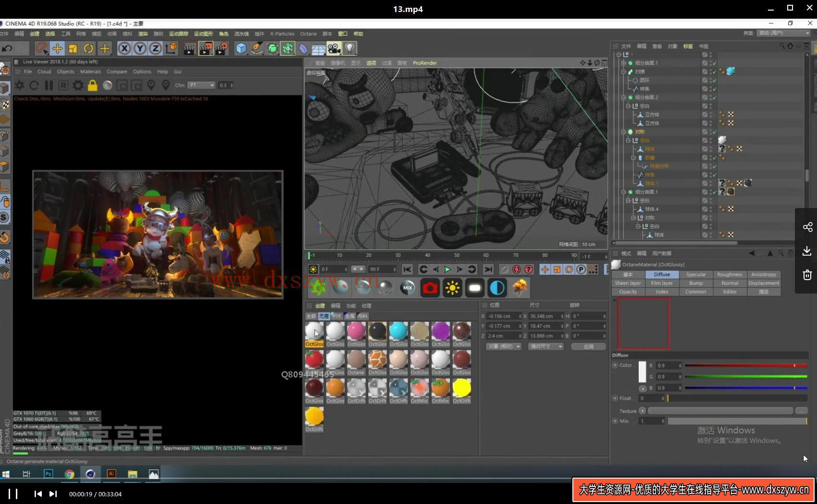Add Octane Area Light icon
The image size is (817, 504).
click(475, 287)
